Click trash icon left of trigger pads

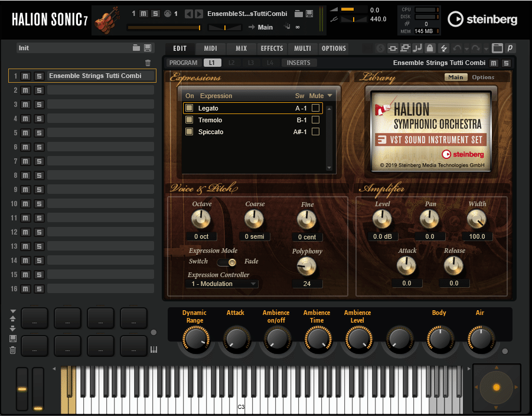[13, 350]
